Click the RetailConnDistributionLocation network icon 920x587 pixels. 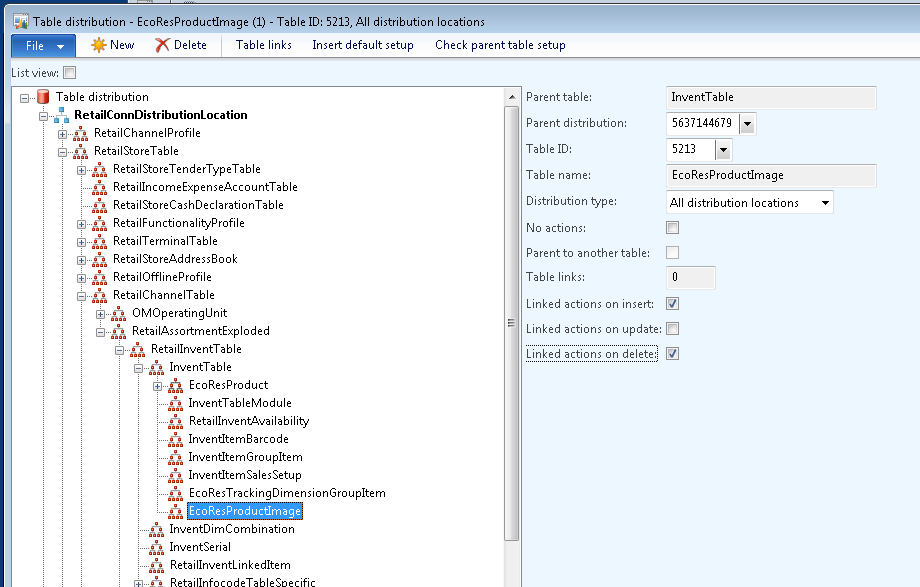pyautogui.click(x=62, y=115)
